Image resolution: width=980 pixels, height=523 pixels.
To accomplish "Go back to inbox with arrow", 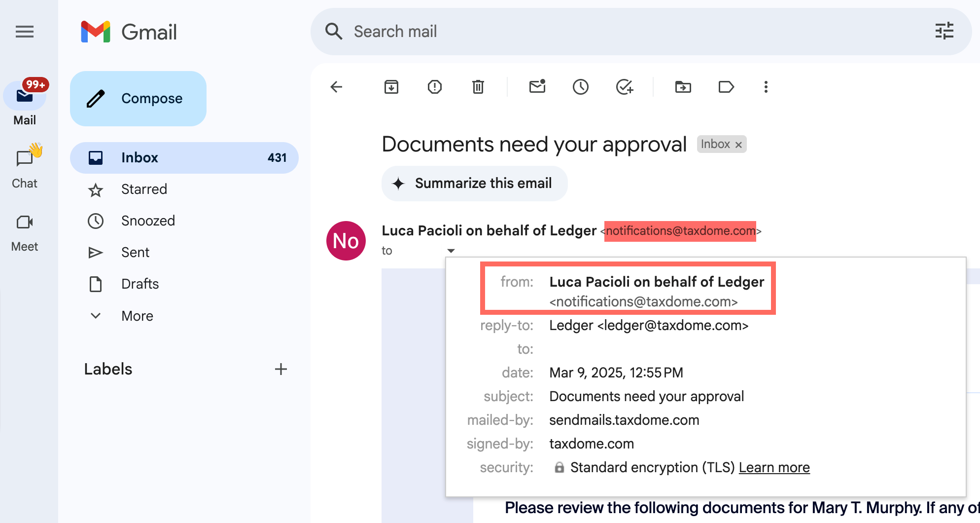I will point(336,87).
